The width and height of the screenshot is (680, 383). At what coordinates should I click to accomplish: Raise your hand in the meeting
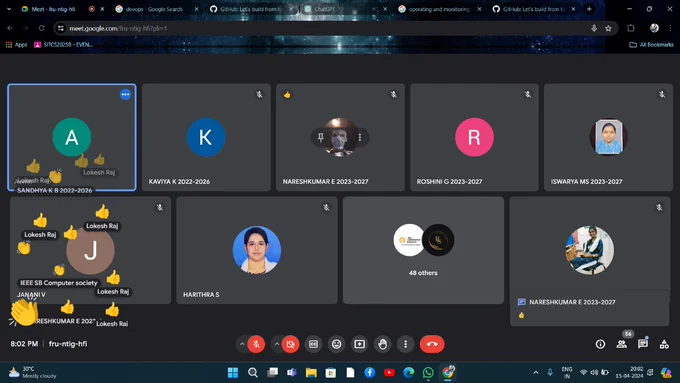(382, 344)
